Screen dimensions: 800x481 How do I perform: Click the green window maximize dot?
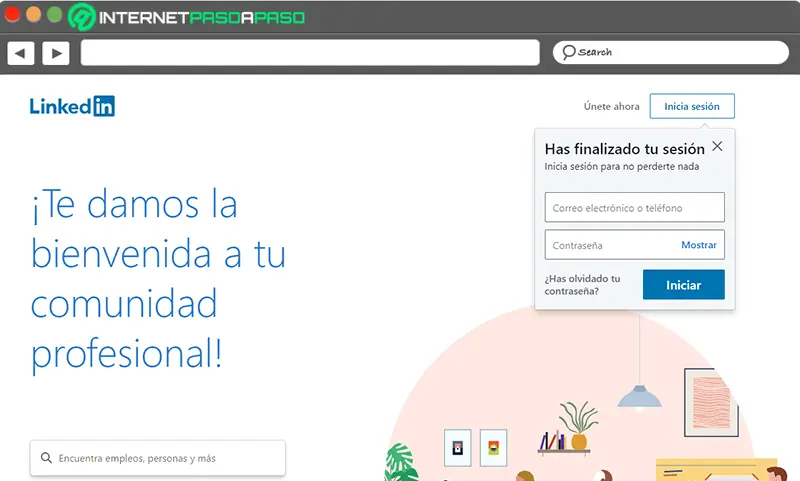54,14
